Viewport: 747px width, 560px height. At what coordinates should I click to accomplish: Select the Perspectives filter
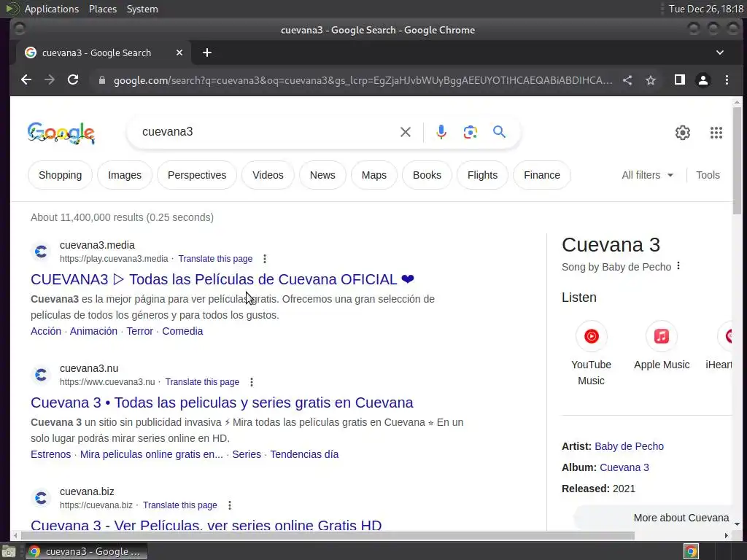coord(197,175)
